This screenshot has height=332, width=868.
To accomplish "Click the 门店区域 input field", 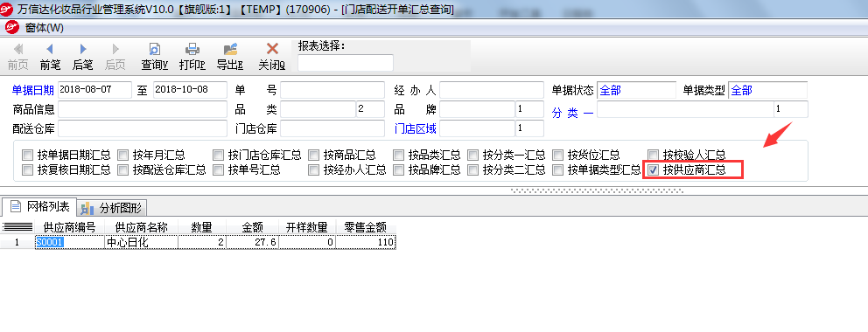I will coord(477,128).
